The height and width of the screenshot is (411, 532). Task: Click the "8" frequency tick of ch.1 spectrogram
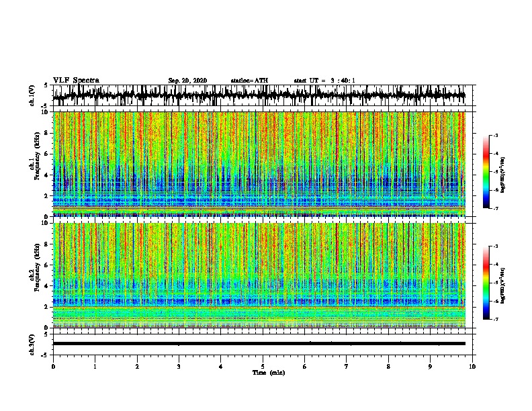coord(47,133)
